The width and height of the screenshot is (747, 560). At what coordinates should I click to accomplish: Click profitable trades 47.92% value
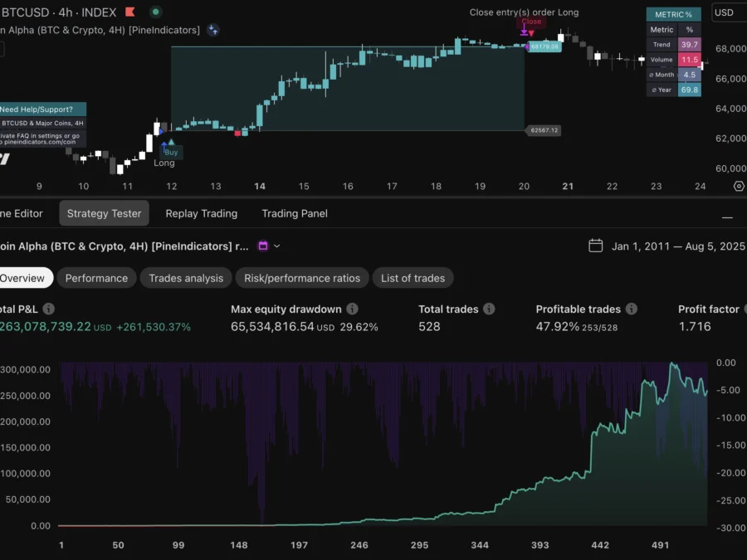coord(558,327)
